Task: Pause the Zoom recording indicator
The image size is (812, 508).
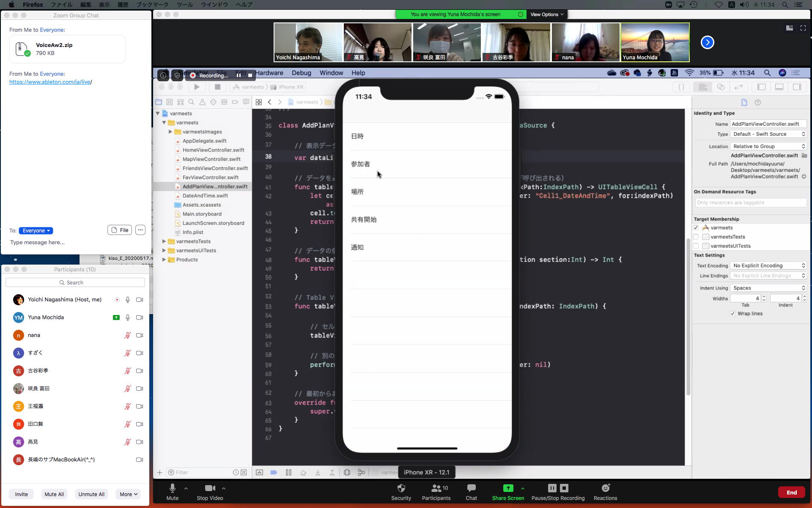Action: [239, 75]
